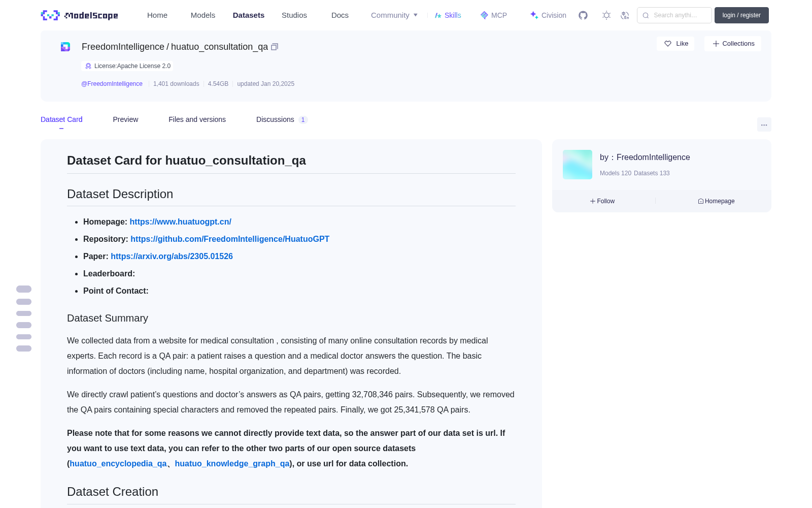812x508 pixels.
Task: Go to the Home nav item
Action: (157, 15)
